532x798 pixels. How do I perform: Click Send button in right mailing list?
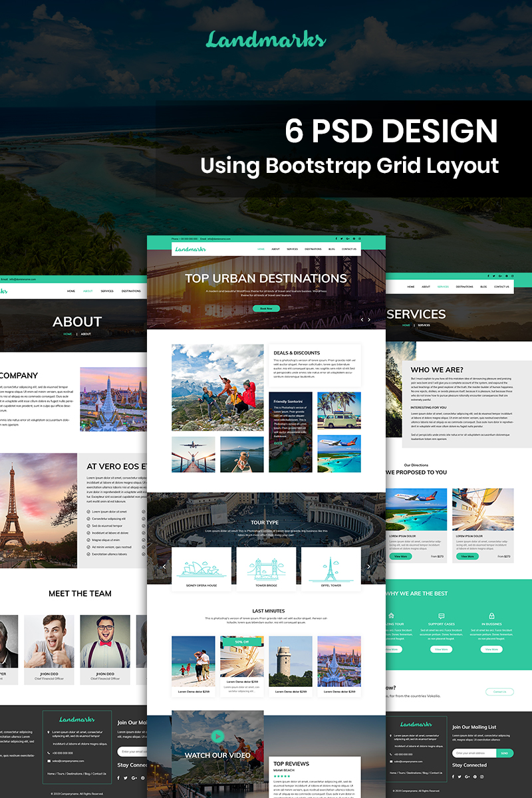click(505, 753)
